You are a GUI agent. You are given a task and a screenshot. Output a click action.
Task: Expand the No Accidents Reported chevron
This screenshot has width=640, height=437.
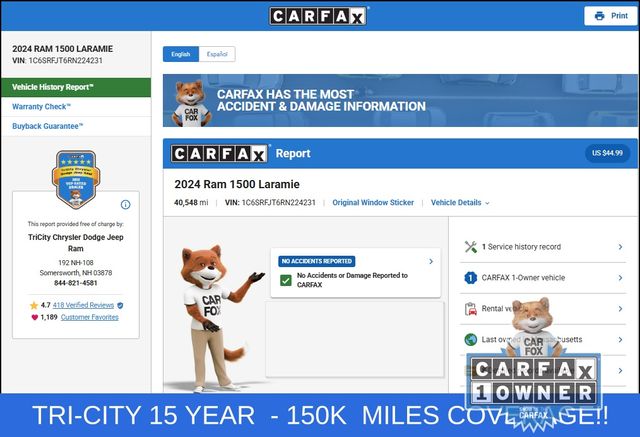click(x=431, y=261)
